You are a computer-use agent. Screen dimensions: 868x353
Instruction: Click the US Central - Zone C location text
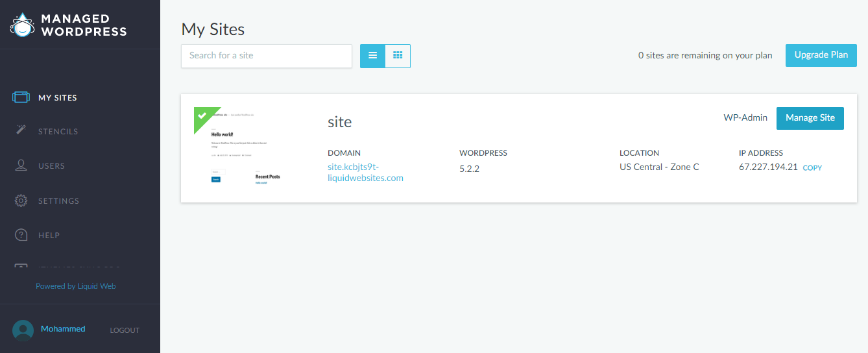point(659,167)
